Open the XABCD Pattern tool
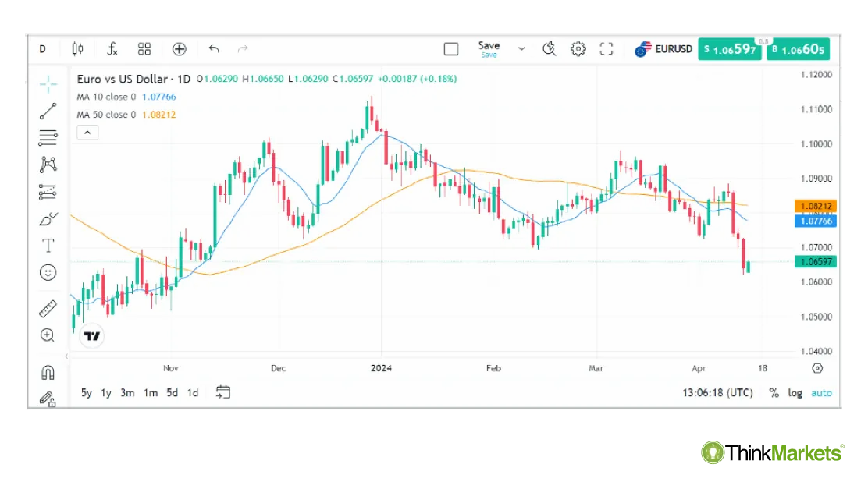 48,165
